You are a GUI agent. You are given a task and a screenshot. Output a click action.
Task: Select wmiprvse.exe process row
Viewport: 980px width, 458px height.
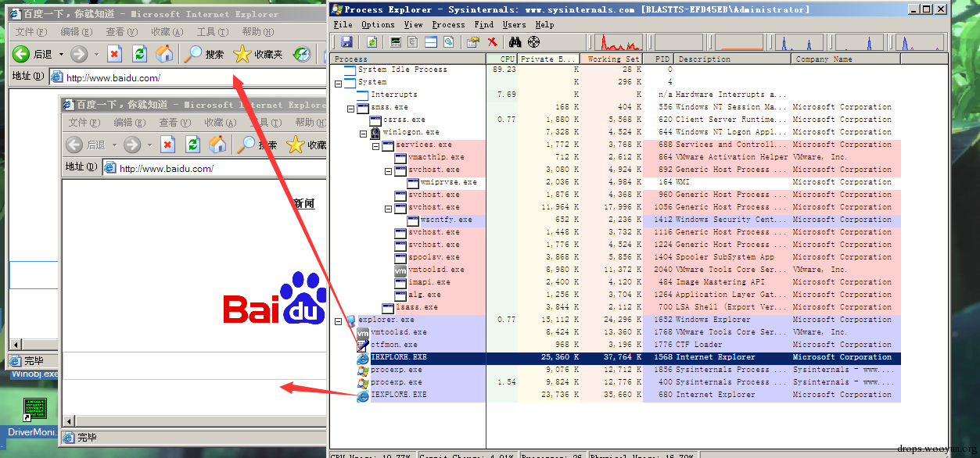[617, 182]
